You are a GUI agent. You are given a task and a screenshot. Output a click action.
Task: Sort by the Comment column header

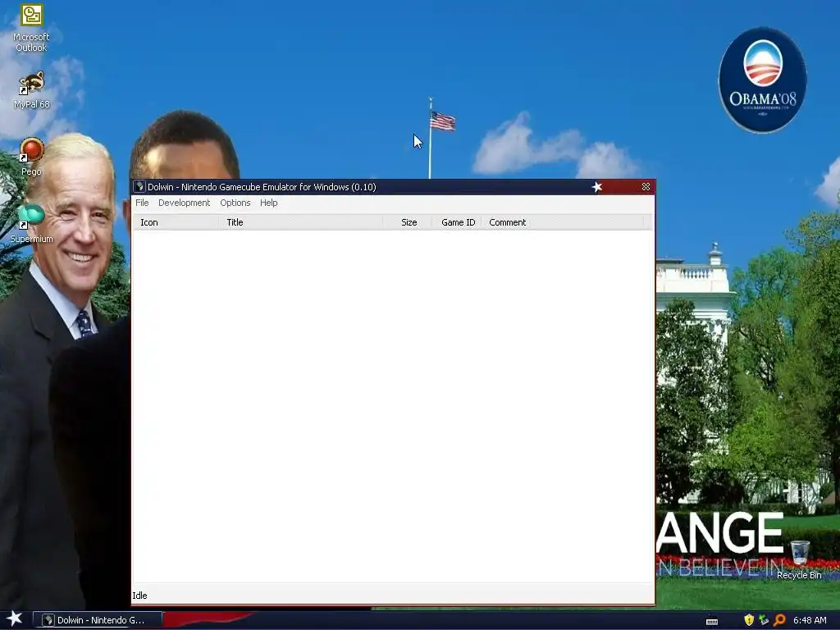coord(563,222)
